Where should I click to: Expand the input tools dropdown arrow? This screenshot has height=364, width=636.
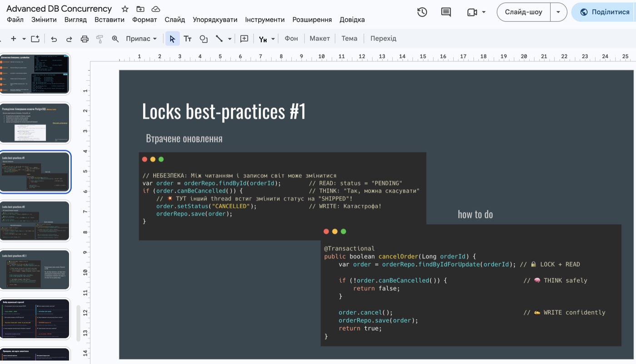(x=273, y=39)
